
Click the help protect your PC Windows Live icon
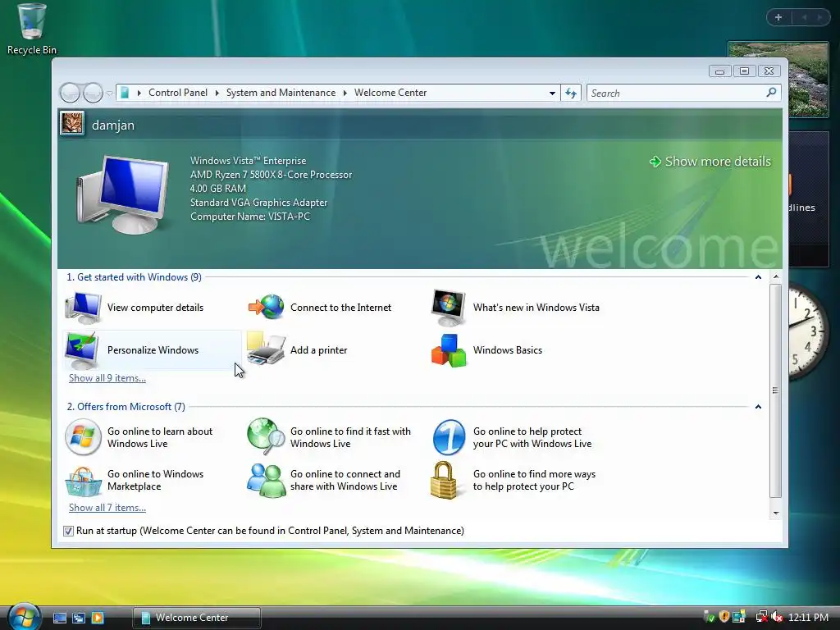pos(449,437)
